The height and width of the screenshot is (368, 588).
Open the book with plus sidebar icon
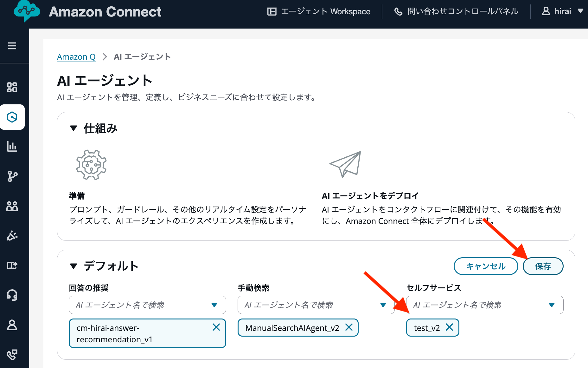click(x=12, y=265)
